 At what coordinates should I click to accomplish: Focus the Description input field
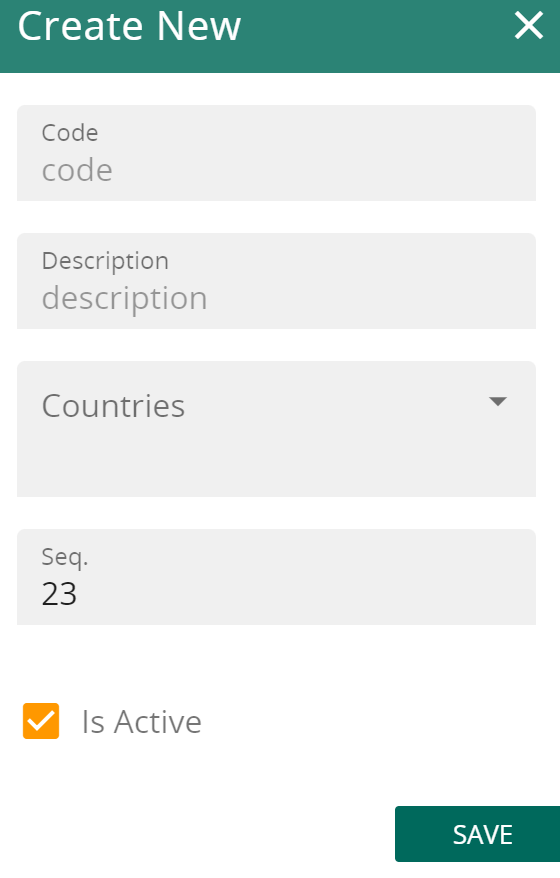pyautogui.click(x=276, y=281)
